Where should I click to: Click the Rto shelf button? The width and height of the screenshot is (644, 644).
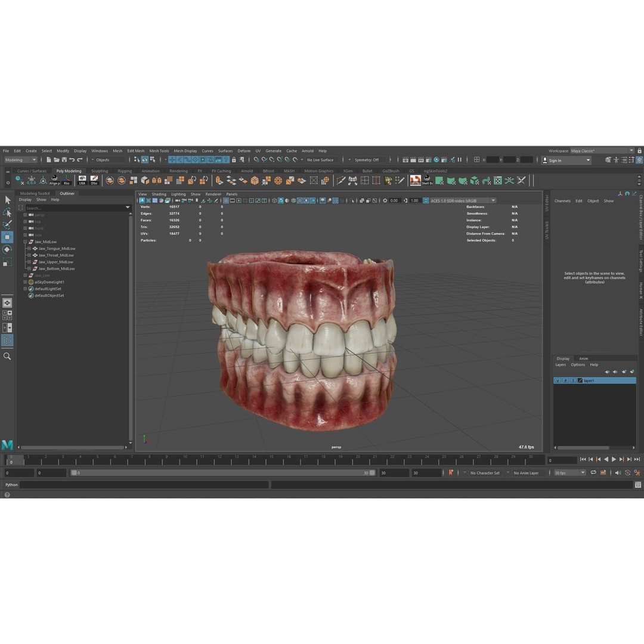pos(67,182)
